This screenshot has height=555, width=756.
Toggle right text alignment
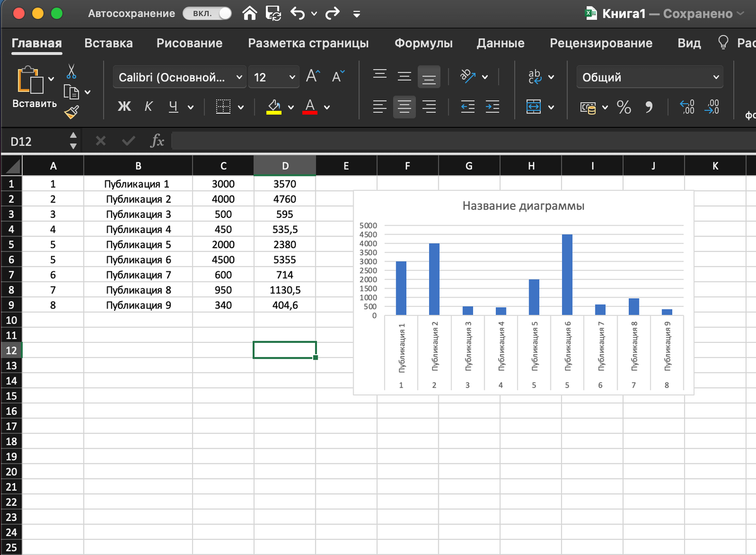[429, 106]
